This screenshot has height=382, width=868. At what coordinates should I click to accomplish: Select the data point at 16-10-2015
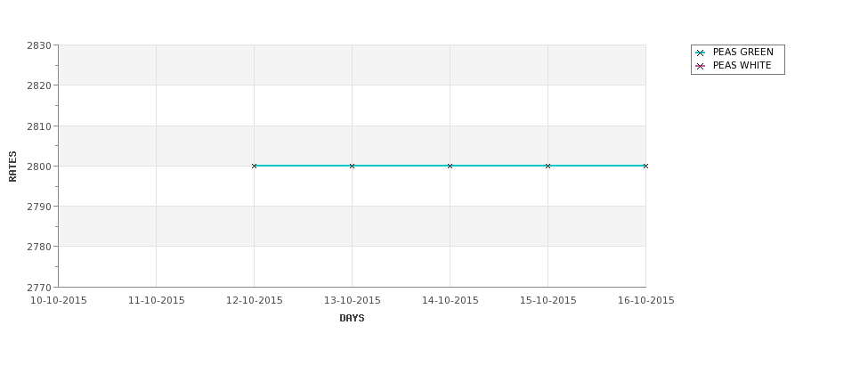pos(645,167)
